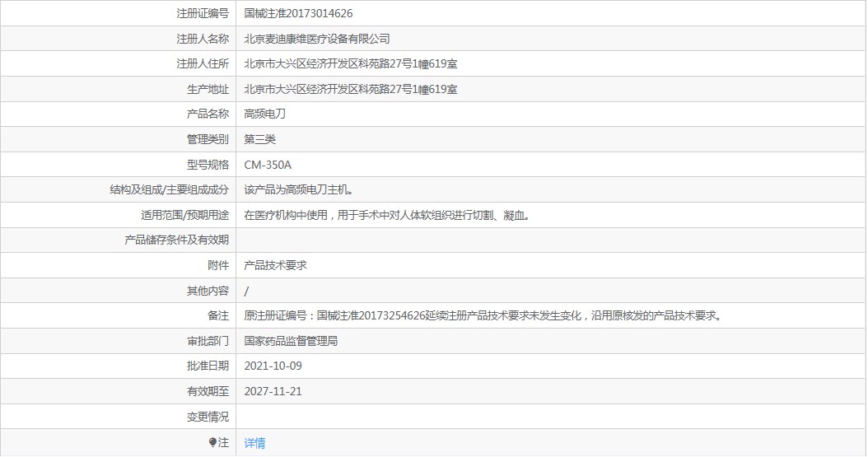The image size is (868, 457).
Task: Click the 产品技术要求 attachment text
Action: [x=276, y=266]
